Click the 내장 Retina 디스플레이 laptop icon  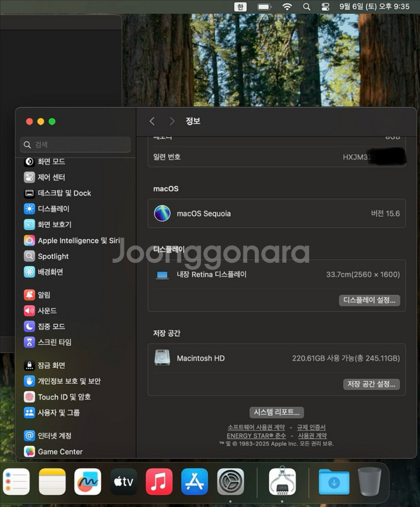click(x=162, y=275)
